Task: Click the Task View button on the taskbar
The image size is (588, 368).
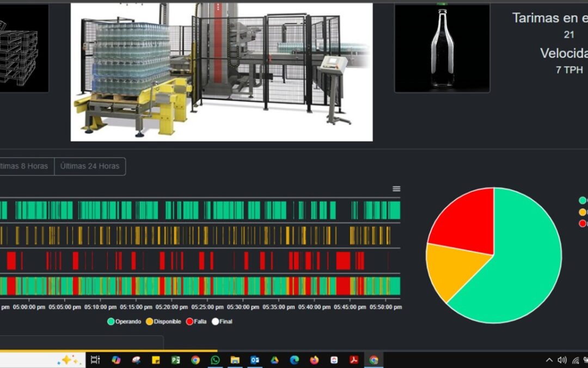Action: coord(96,360)
